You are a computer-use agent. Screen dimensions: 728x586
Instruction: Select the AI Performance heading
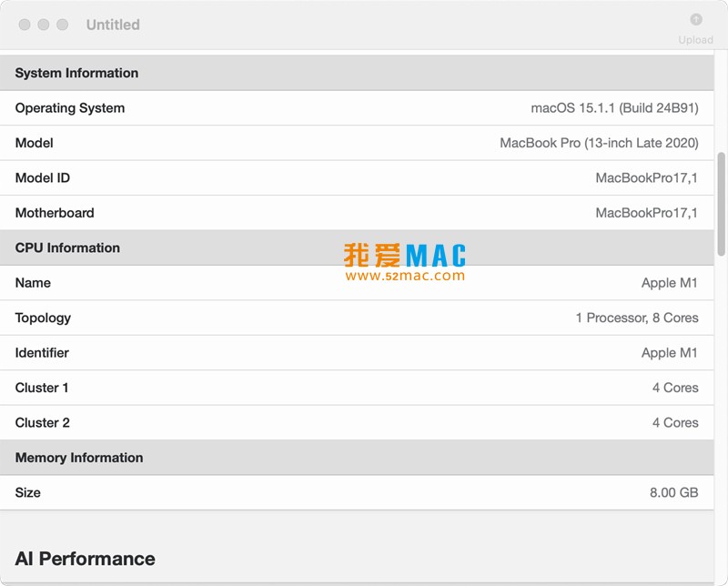85,559
